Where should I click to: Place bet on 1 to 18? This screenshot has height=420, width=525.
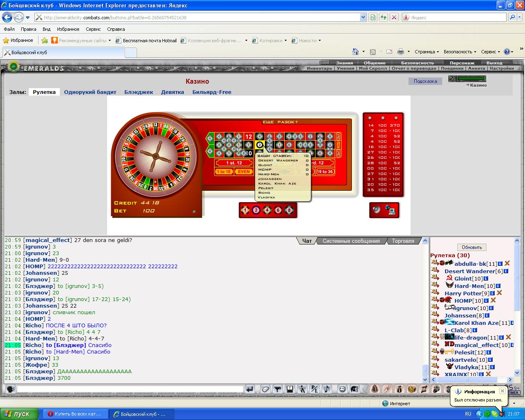coord(223,171)
